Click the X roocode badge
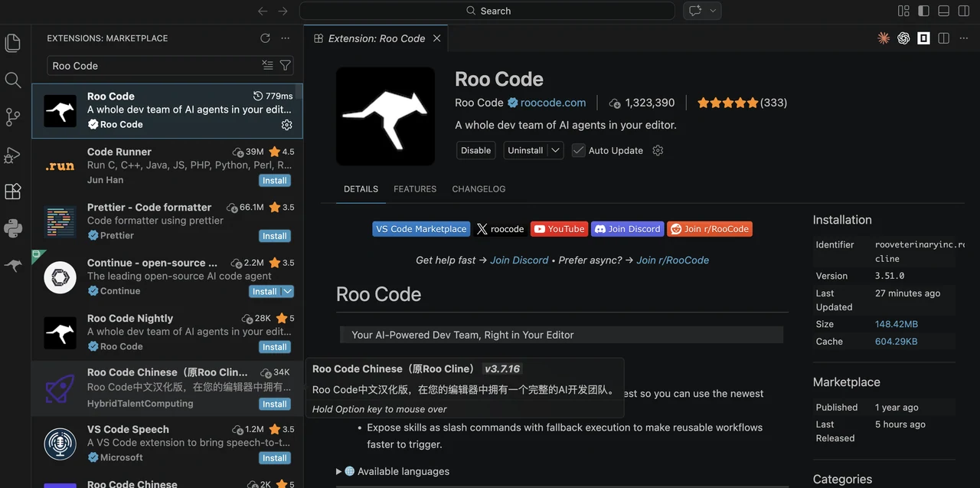980x488 pixels. [501, 229]
